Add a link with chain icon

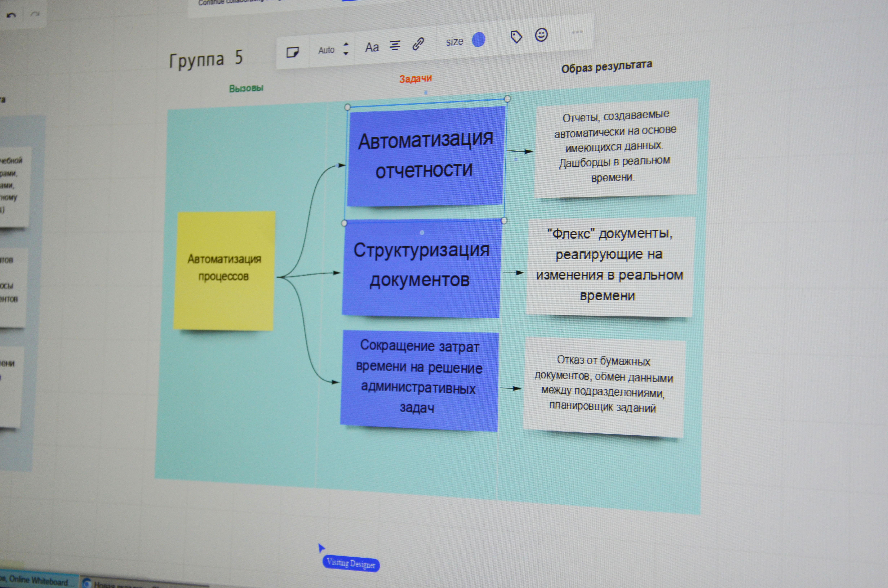pos(418,44)
